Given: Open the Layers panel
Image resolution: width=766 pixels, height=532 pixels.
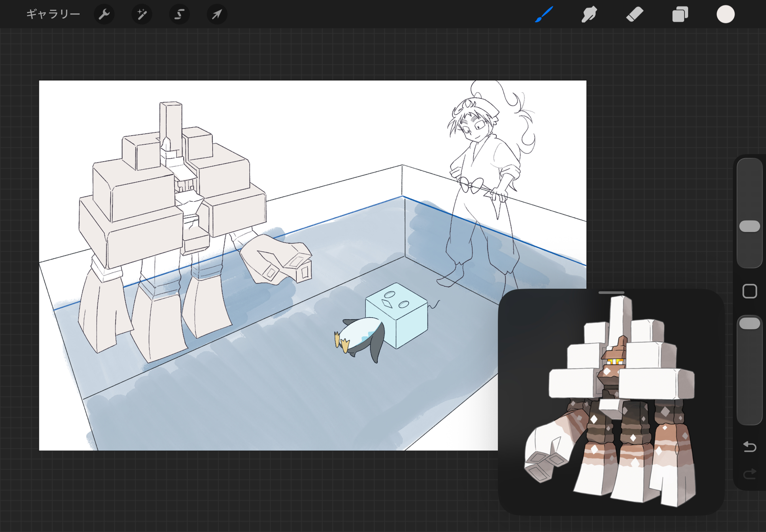Looking at the screenshot, I should pos(680,15).
